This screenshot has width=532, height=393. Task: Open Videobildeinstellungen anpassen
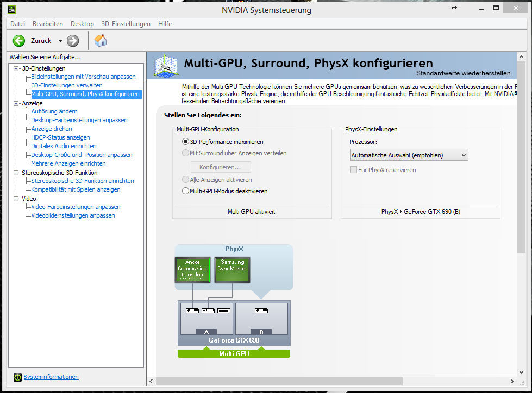[x=73, y=215]
